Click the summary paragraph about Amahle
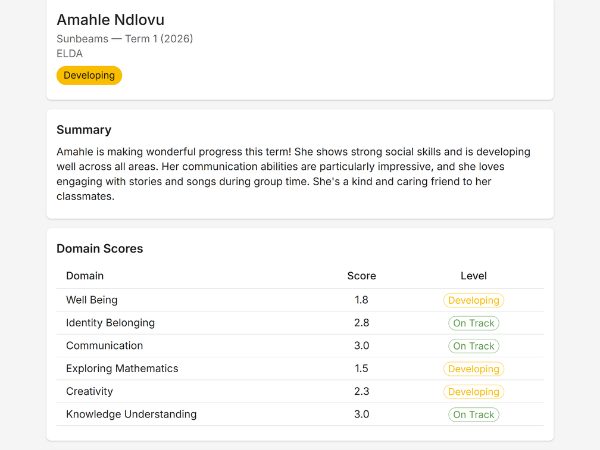The height and width of the screenshot is (450, 600). (293, 174)
